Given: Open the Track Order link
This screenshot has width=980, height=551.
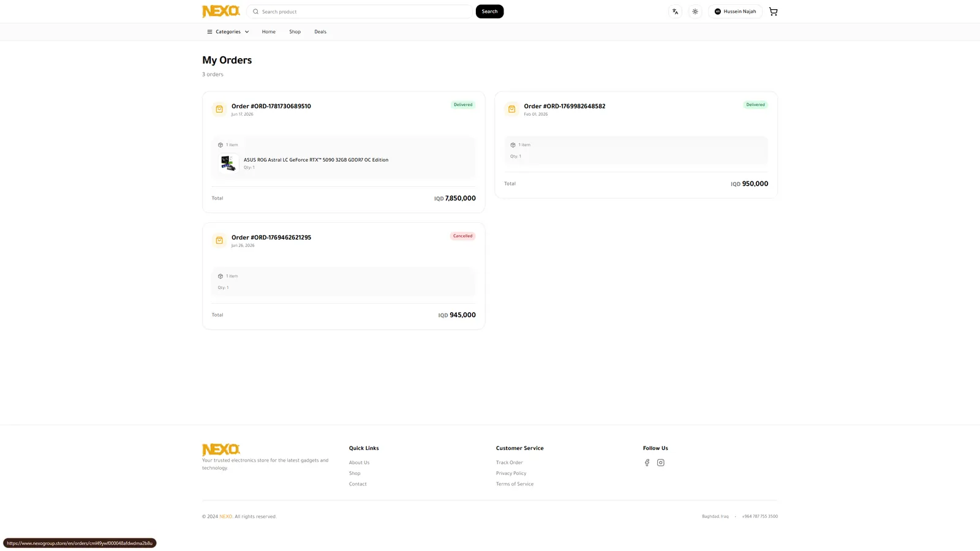Looking at the screenshot, I should click(x=510, y=463).
